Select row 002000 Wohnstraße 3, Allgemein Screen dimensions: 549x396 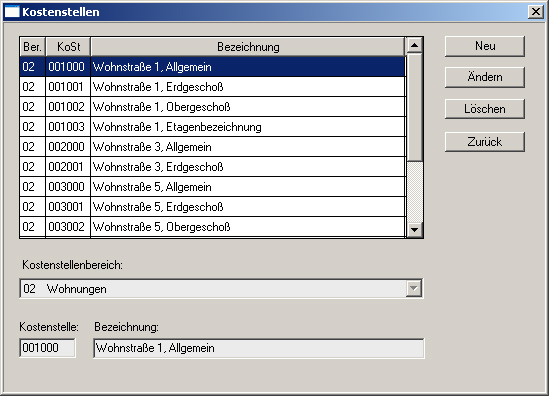tap(212, 147)
